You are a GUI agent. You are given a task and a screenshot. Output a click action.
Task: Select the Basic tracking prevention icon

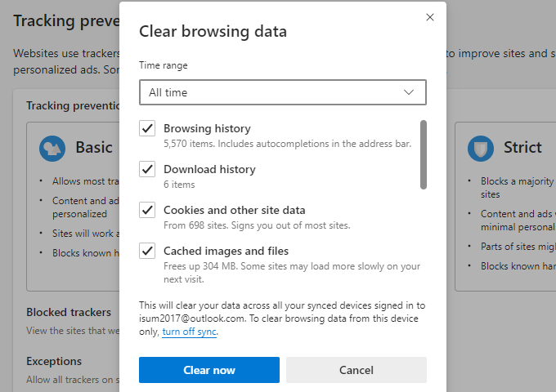coord(52,149)
